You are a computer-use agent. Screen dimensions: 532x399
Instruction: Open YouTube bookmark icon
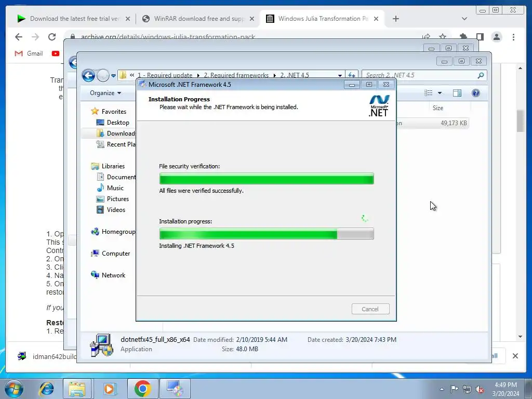(56, 54)
